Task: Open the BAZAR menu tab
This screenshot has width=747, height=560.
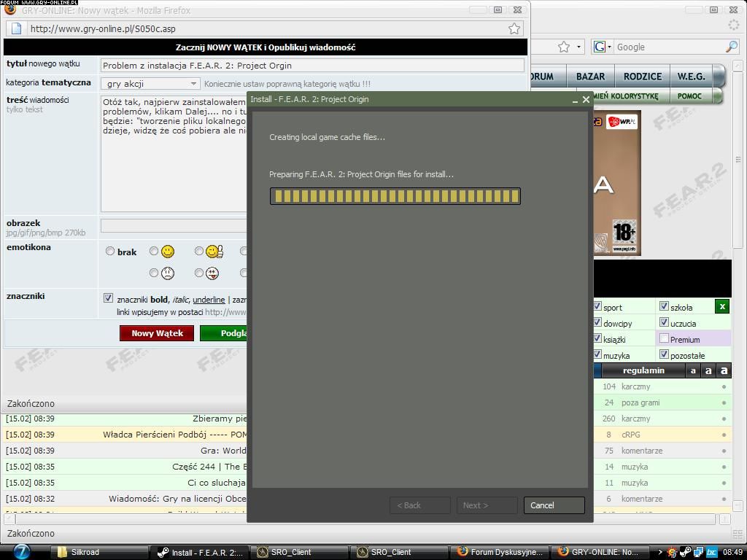Action: [x=590, y=77]
